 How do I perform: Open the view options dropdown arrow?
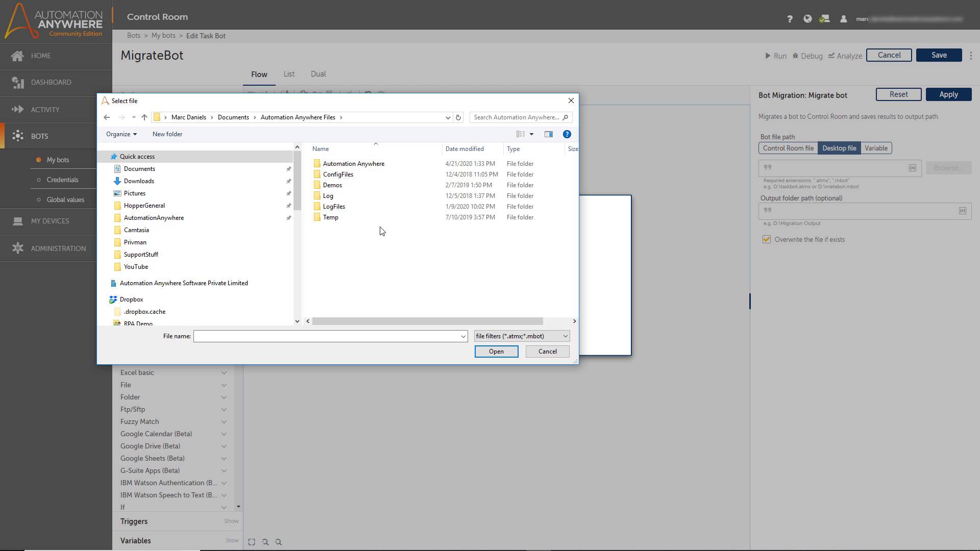[x=531, y=134]
